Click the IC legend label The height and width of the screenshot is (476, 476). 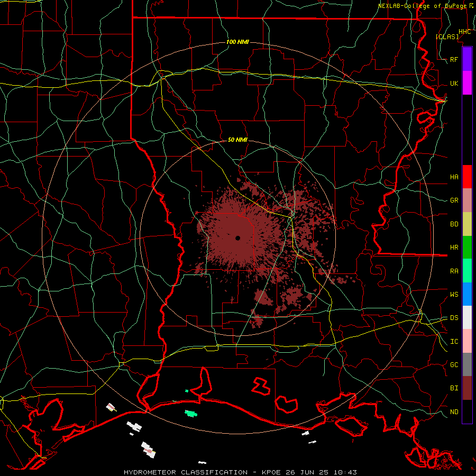pos(454,342)
